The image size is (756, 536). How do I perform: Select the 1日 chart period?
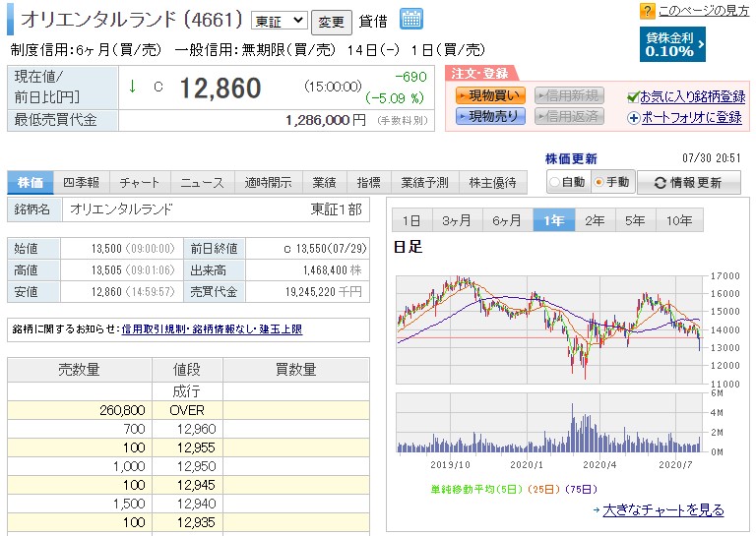pos(412,220)
